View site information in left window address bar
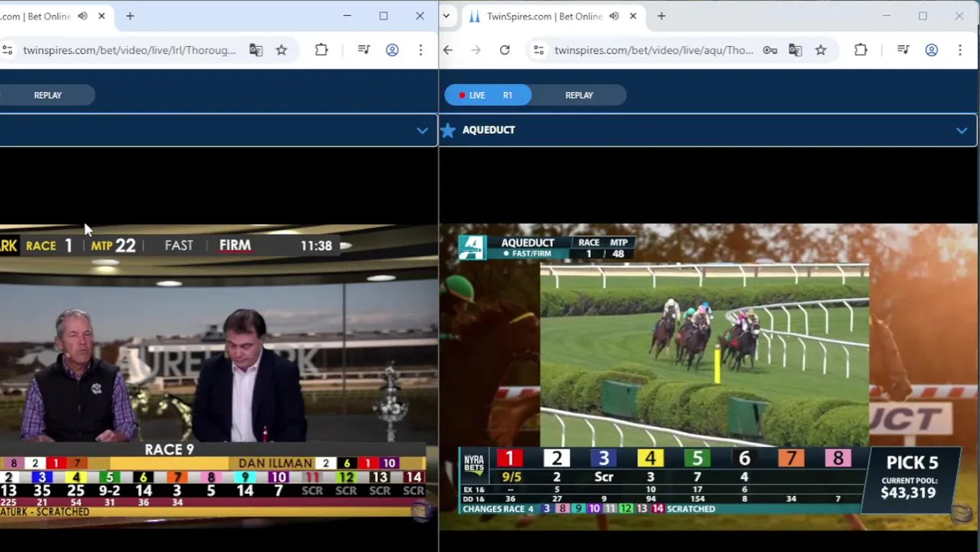This screenshot has height=552, width=980. [x=7, y=50]
